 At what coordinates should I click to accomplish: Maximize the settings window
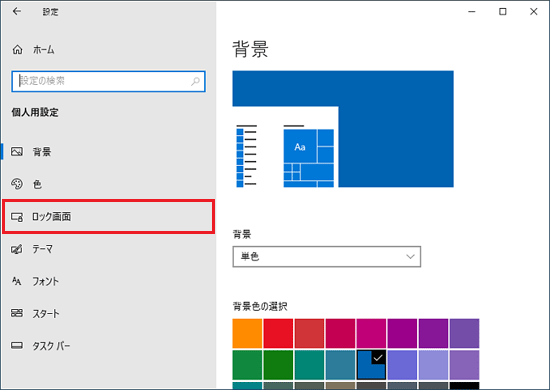tap(503, 12)
